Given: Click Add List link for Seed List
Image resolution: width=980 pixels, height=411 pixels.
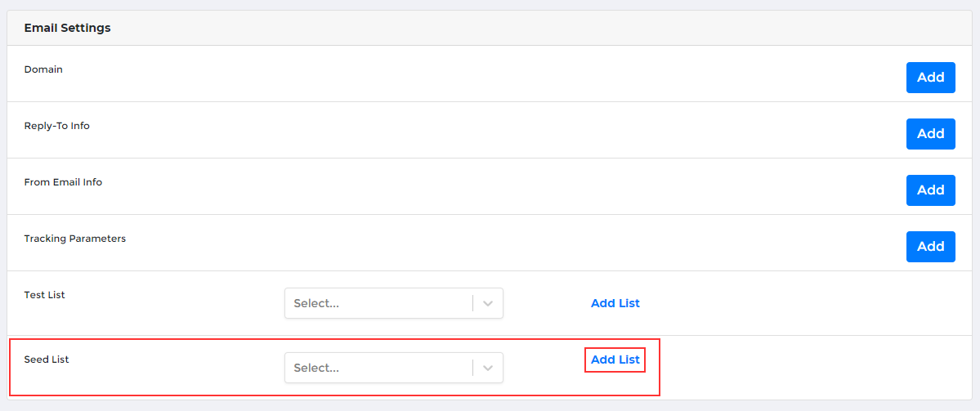Looking at the screenshot, I should pyautogui.click(x=615, y=360).
